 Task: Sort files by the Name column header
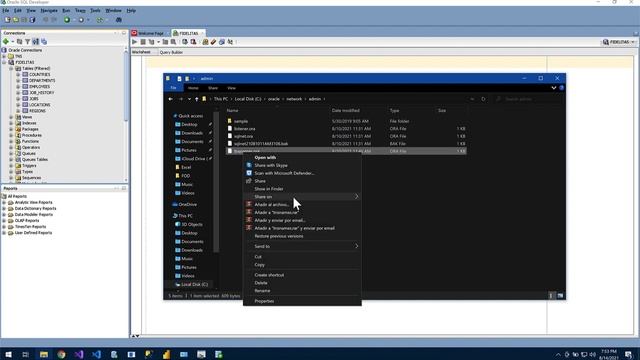[232, 111]
